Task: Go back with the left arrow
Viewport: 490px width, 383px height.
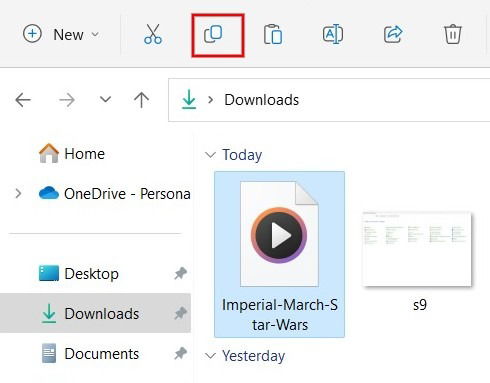Action: (x=23, y=100)
